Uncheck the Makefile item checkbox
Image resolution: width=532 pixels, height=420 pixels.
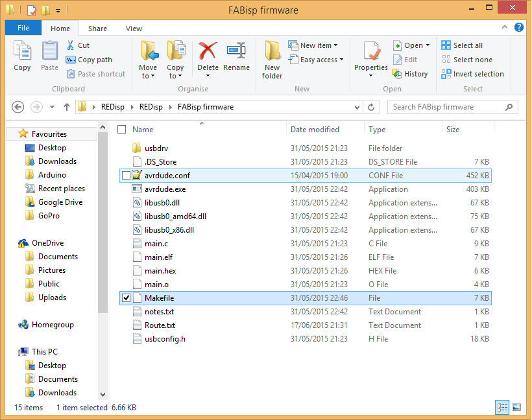[126, 297]
